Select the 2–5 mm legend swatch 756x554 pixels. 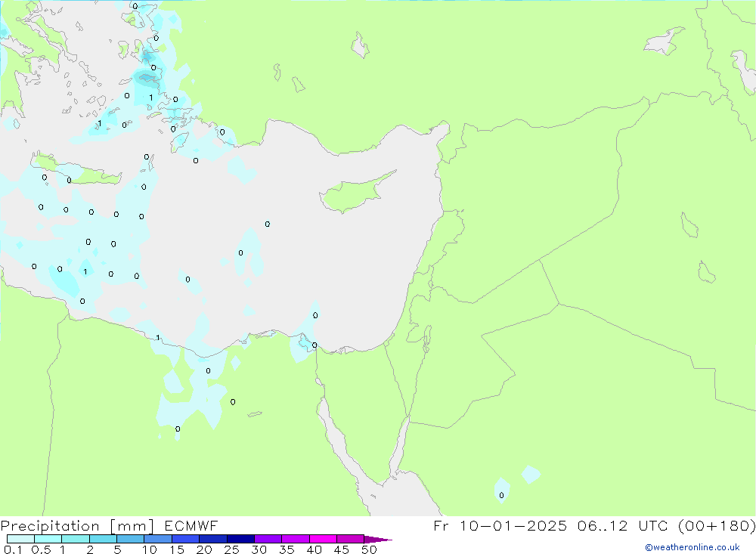(103, 539)
